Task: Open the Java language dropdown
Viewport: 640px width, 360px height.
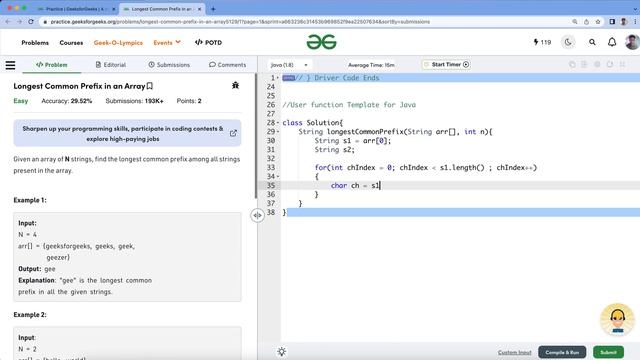Action: (289, 65)
